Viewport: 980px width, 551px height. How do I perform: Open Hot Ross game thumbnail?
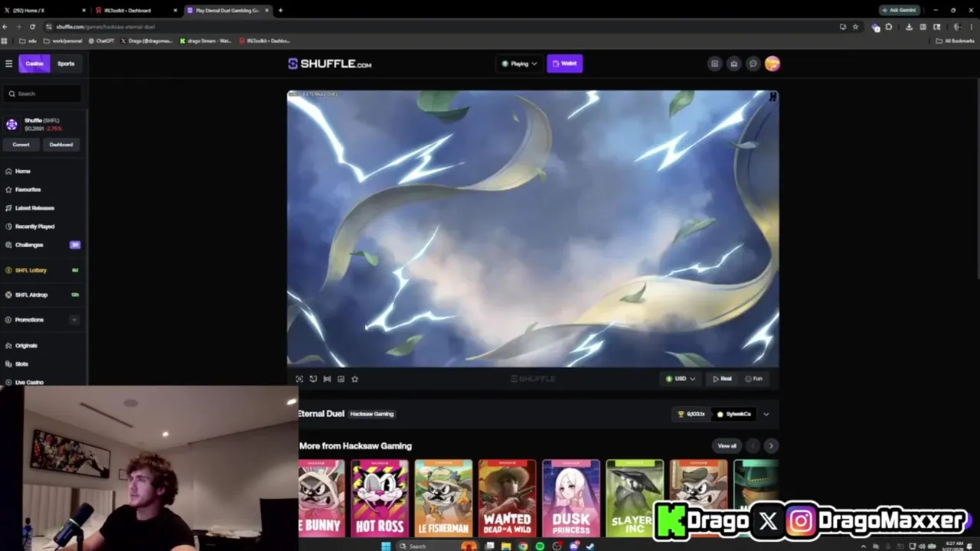coord(380,497)
